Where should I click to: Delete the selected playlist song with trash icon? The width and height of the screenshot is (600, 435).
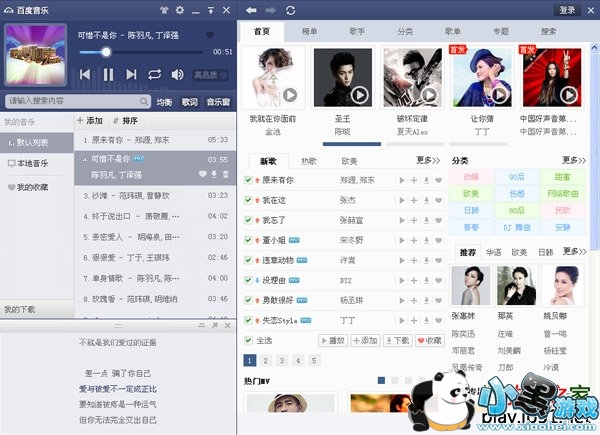[226, 174]
